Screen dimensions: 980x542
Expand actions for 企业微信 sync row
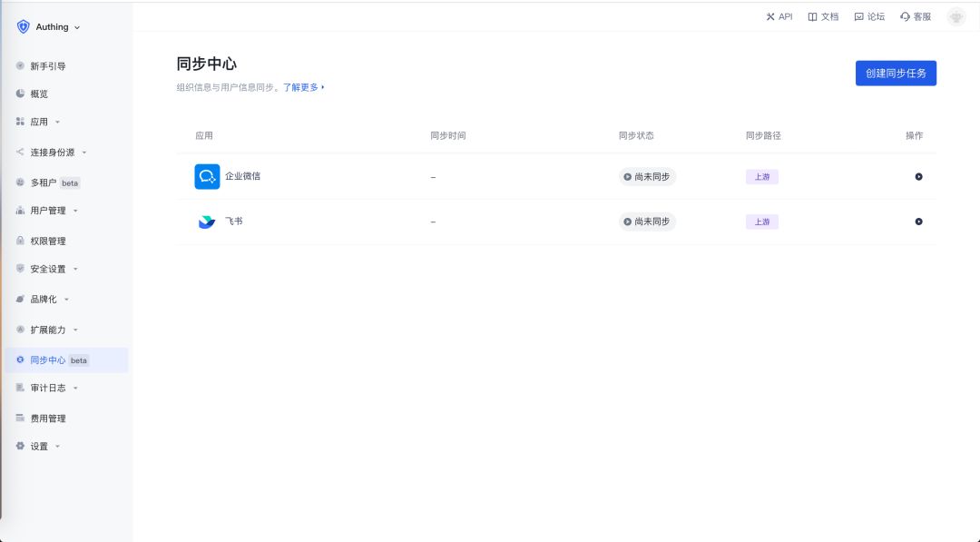click(919, 176)
